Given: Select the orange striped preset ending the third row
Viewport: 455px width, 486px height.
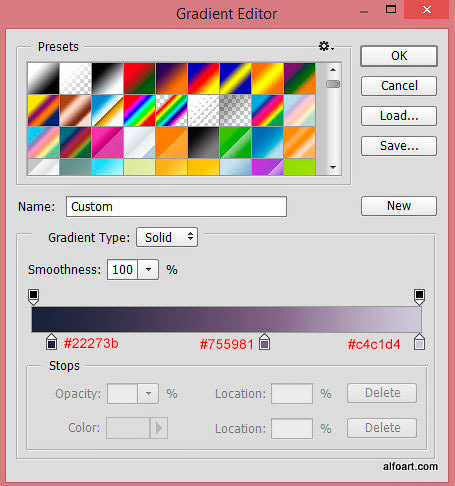Looking at the screenshot, I should 299,142.
